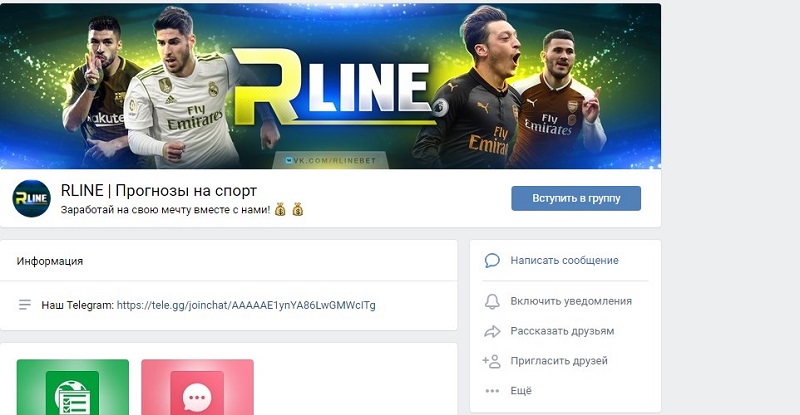800x415 pixels.
Task: Open the tele.gg joinchat Telegram link
Action: coord(246,305)
